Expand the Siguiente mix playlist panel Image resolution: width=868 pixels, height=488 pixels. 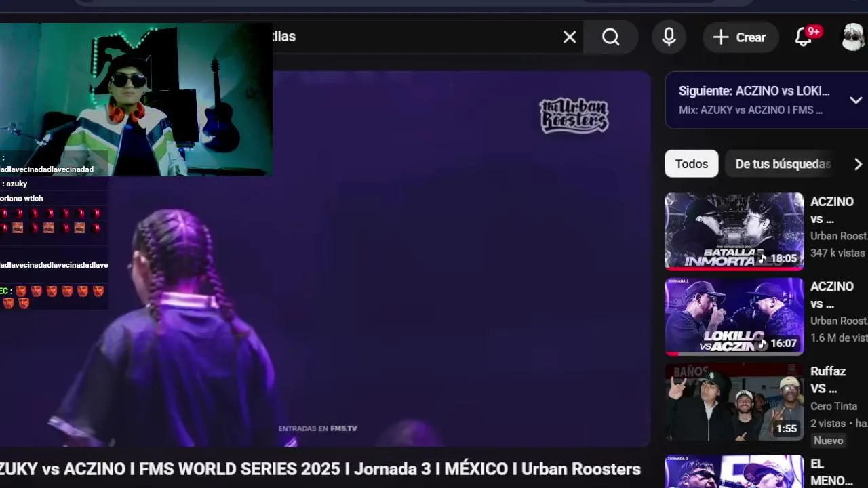(x=856, y=100)
